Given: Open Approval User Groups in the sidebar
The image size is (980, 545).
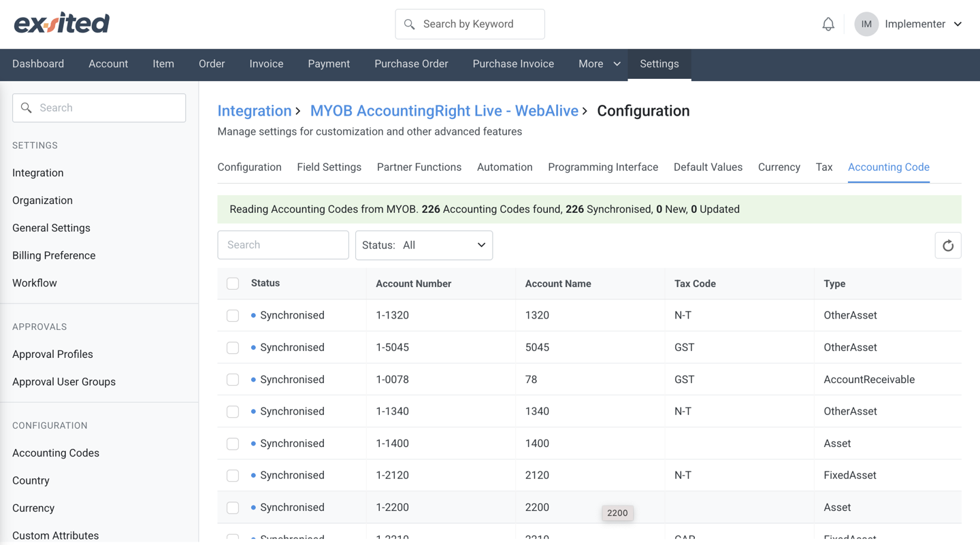Looking at the screenshot, I should pyautogui.click(x=64, y=382).
